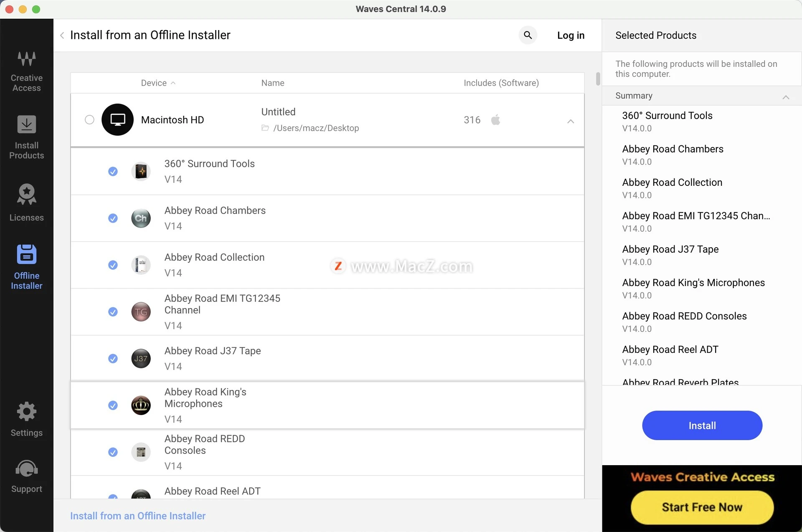Click the 'Untitled' installer name
802x532 pixels.
click(x=278, y=112)
